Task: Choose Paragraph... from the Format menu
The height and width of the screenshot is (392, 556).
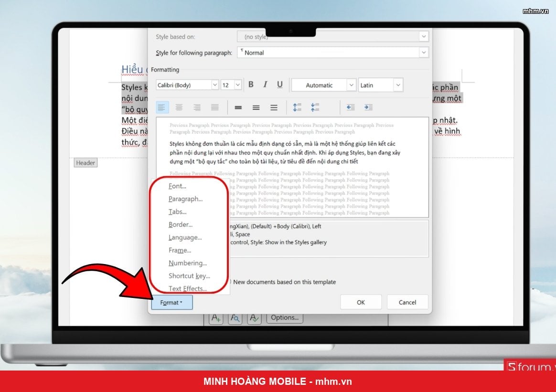Action: (185, 199)
